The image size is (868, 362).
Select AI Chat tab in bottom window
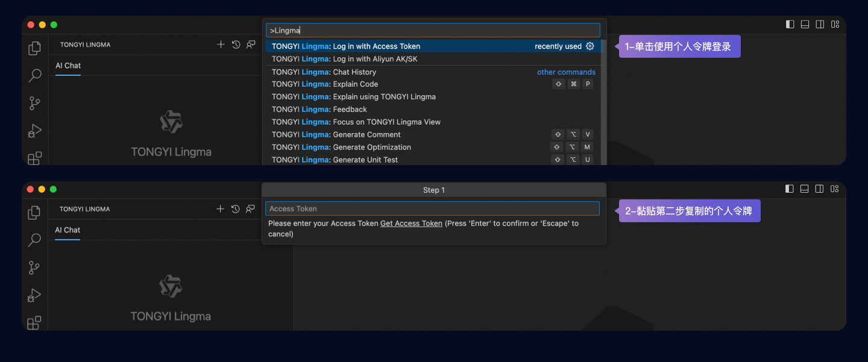68,230
